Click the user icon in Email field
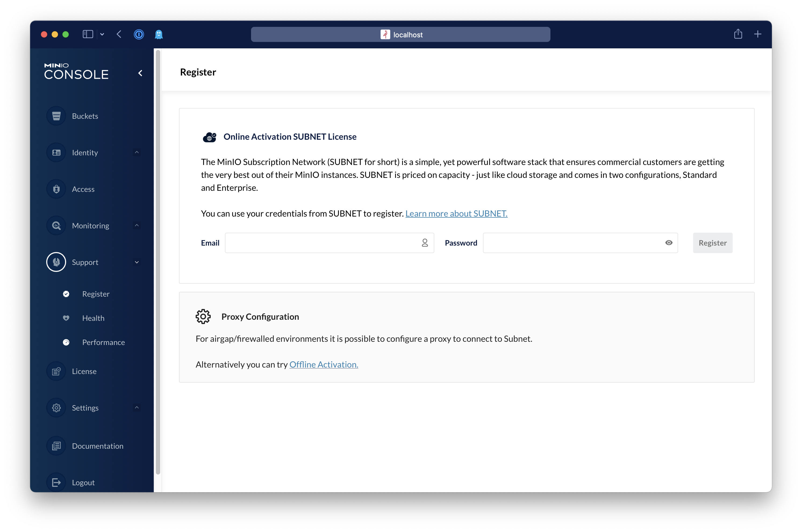Viewport: 802px width, 532px height. (x=425, y=243)
